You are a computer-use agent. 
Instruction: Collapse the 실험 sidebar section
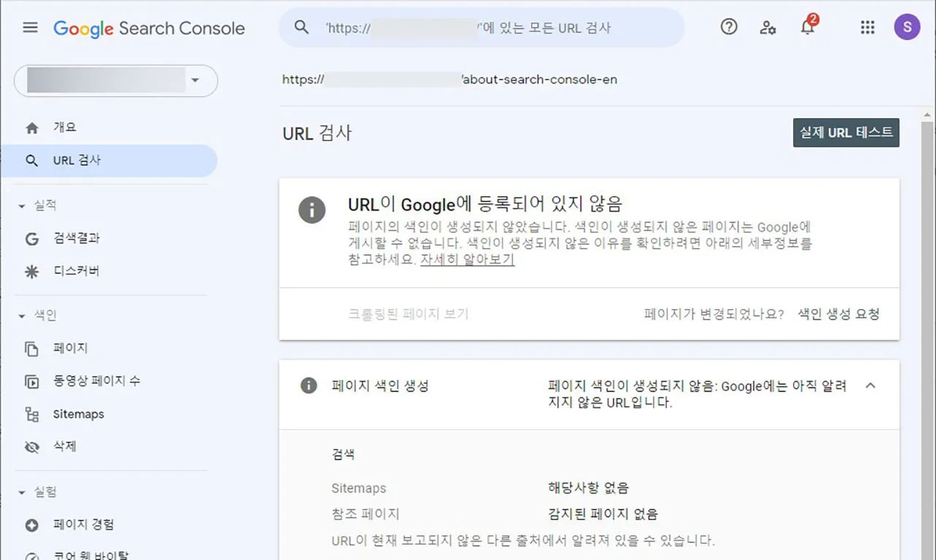(21, 492)
